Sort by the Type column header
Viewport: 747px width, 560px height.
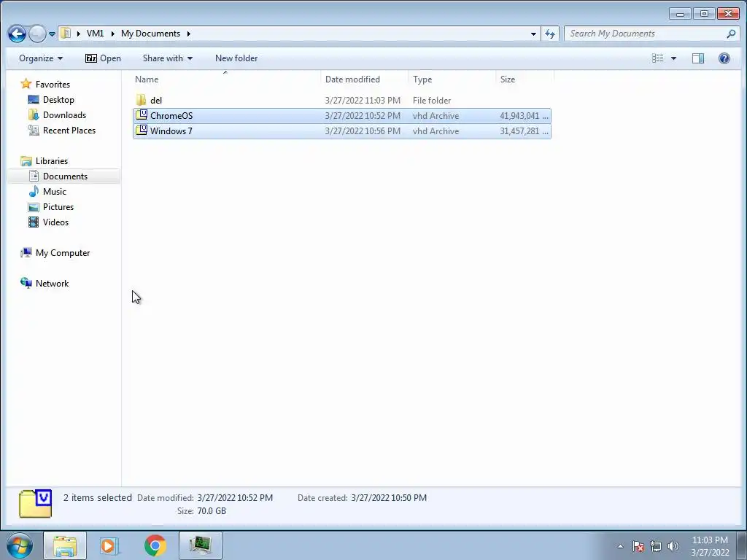(x=452, y=79)
